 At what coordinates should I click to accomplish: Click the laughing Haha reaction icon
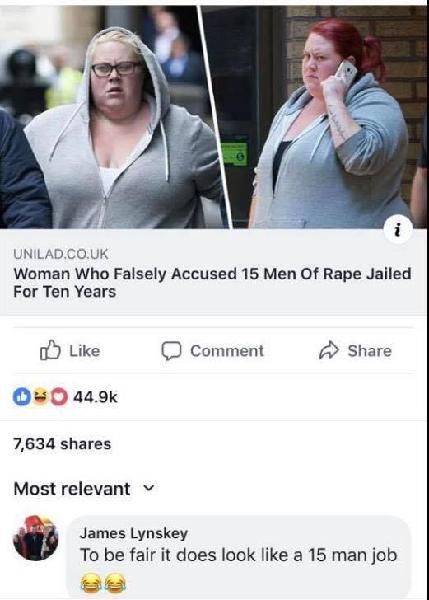point(41,397)
